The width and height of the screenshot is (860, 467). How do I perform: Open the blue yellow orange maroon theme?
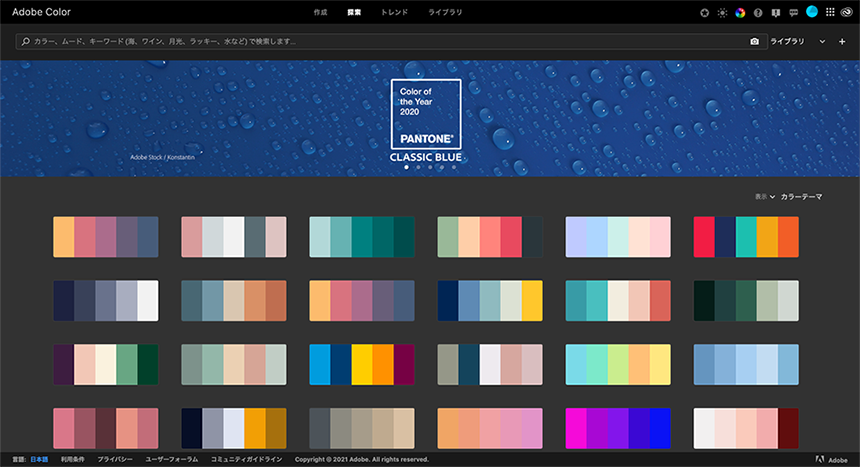click(x=362, y=364)
